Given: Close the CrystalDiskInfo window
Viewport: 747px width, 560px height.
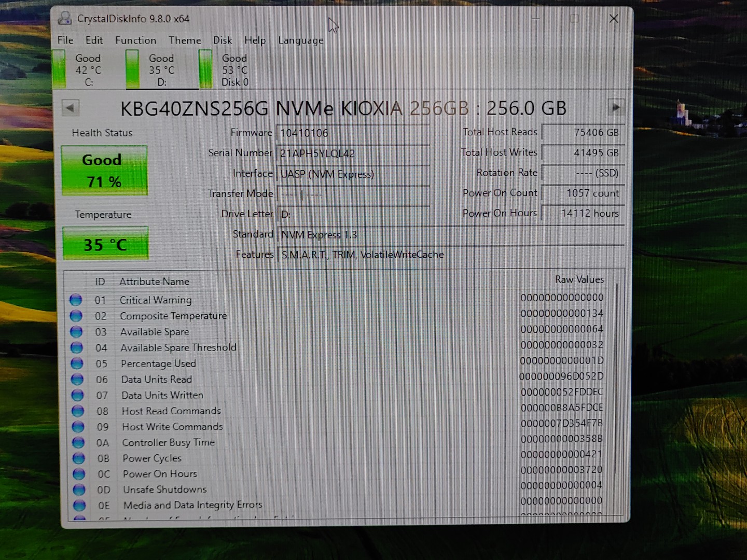Looking at the screenshot, I should click(x=614, y=19).
